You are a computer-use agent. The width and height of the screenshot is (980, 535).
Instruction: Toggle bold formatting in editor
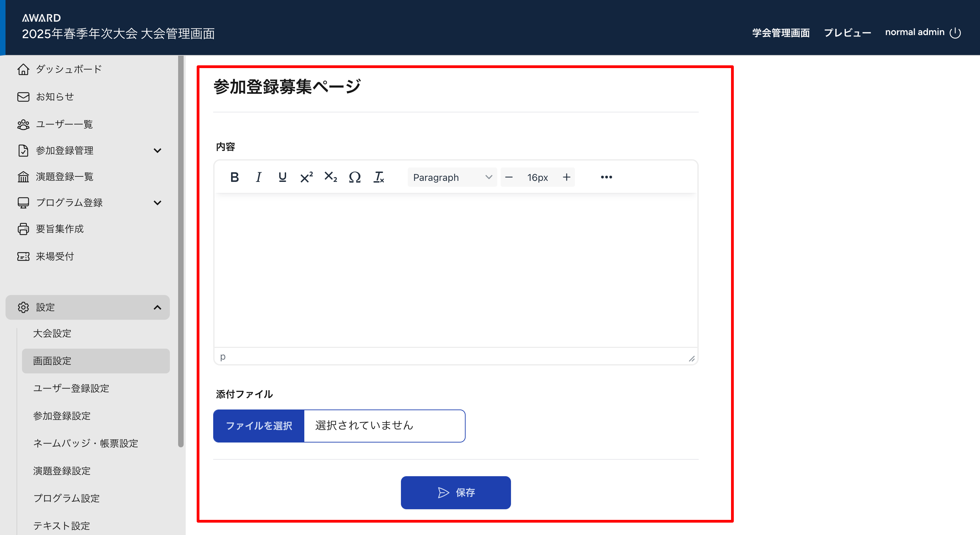[x=235, y=177]
